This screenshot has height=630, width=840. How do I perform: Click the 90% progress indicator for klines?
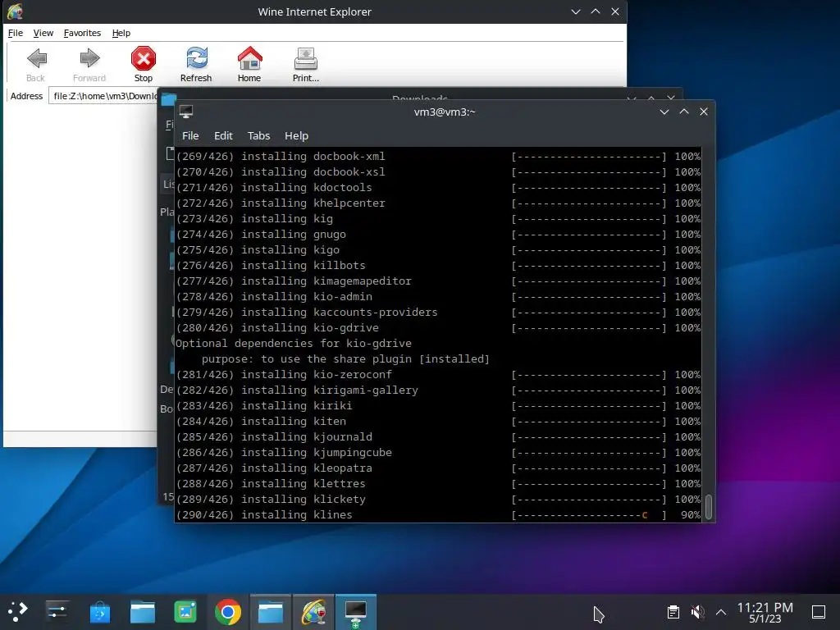click(x=691, y=515)
